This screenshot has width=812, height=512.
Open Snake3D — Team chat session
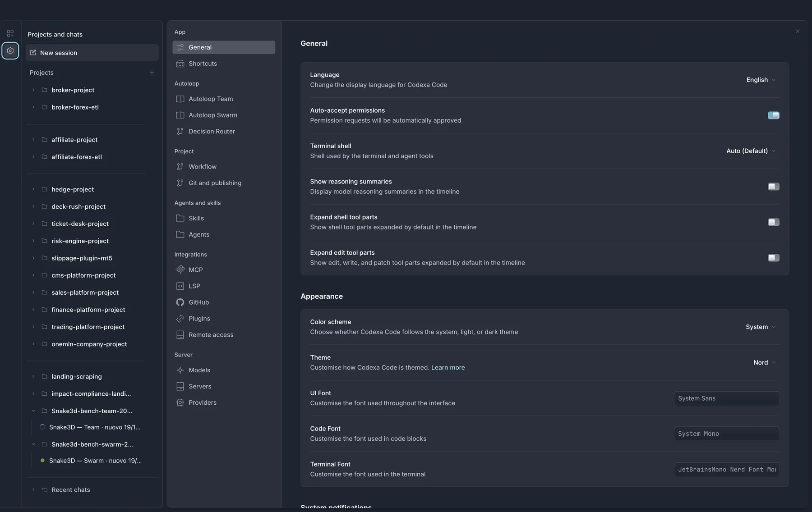coord(95,427)
